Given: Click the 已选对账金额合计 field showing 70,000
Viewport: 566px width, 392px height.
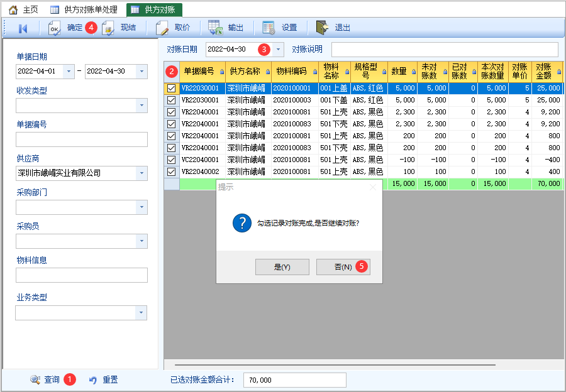Looking at the screenshot, I should click(295, 380).
